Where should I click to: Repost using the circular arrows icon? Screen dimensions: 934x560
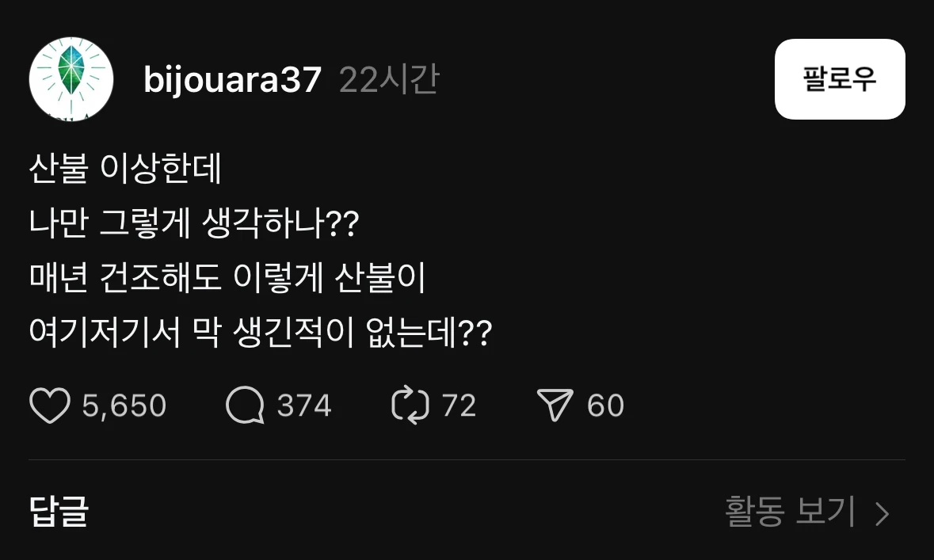coord(410,405)
